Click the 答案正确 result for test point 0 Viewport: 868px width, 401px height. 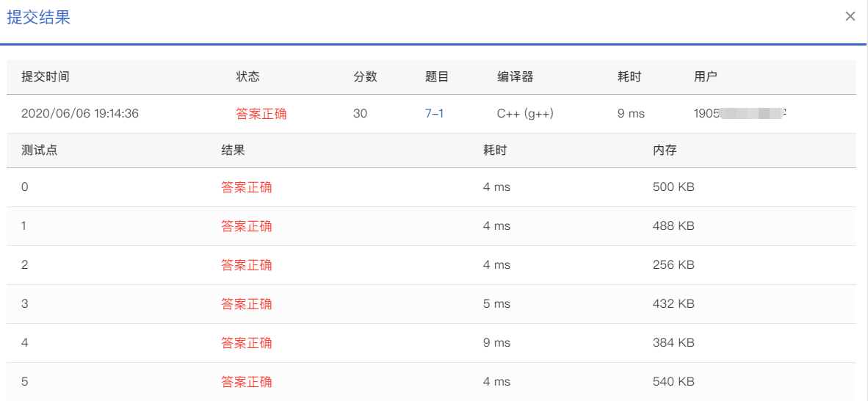(x=246, y=187)
